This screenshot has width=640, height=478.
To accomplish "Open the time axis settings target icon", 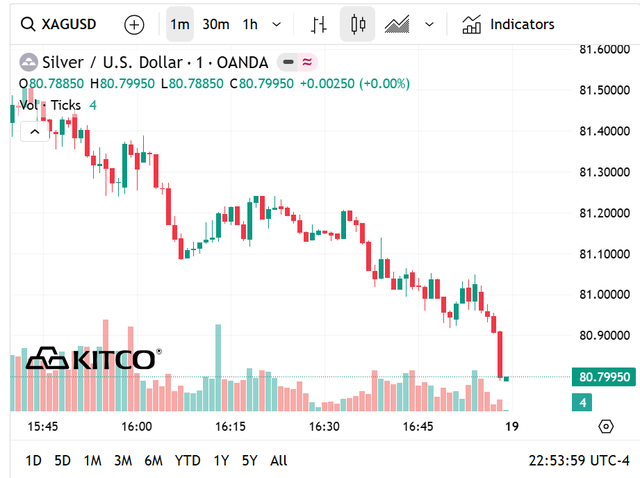I will pyautogui.click(x=605, y=427).
